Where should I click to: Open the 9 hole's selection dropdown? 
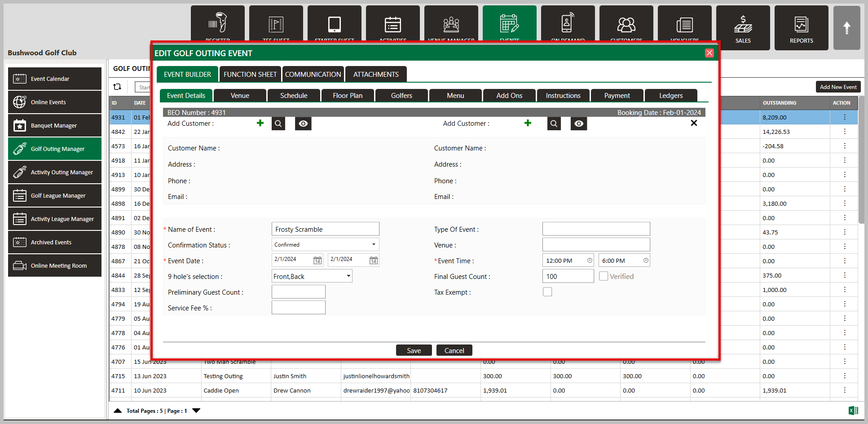pos(312,276)
